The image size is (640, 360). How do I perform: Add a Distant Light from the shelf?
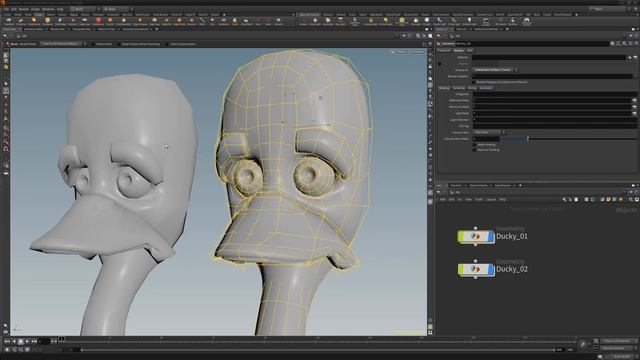385,21
